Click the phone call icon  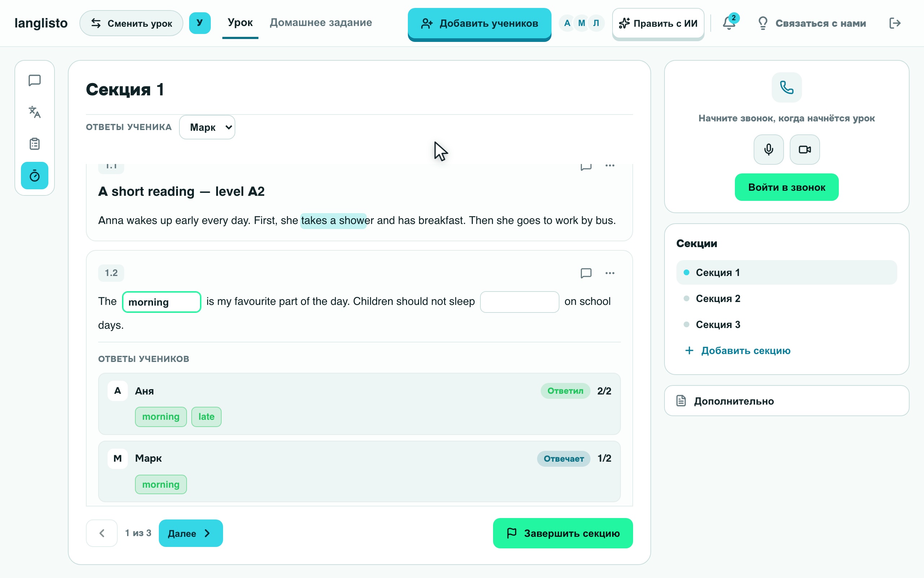pos(786,87)
